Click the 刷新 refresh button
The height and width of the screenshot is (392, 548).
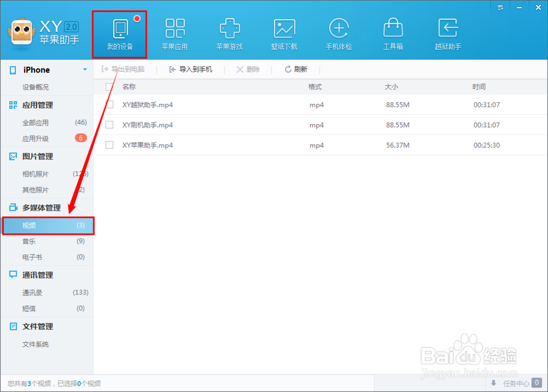(296, 70)
